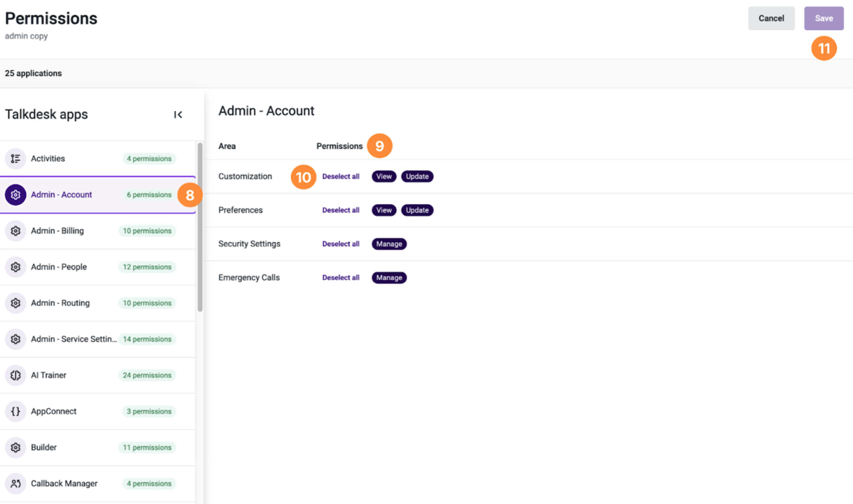Screen dimensions: 853x504
Task: Open the Activities app entry
Action: [x=98, y=158]
